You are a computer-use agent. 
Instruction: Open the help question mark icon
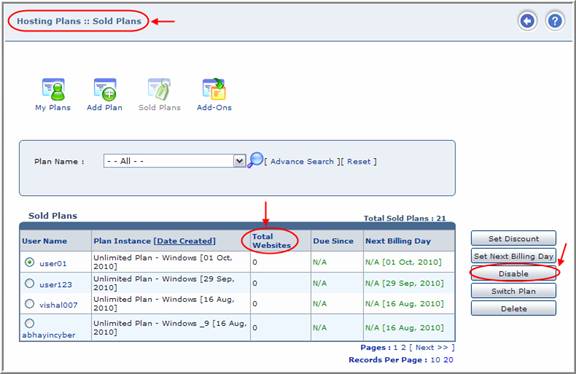(555, 21)
